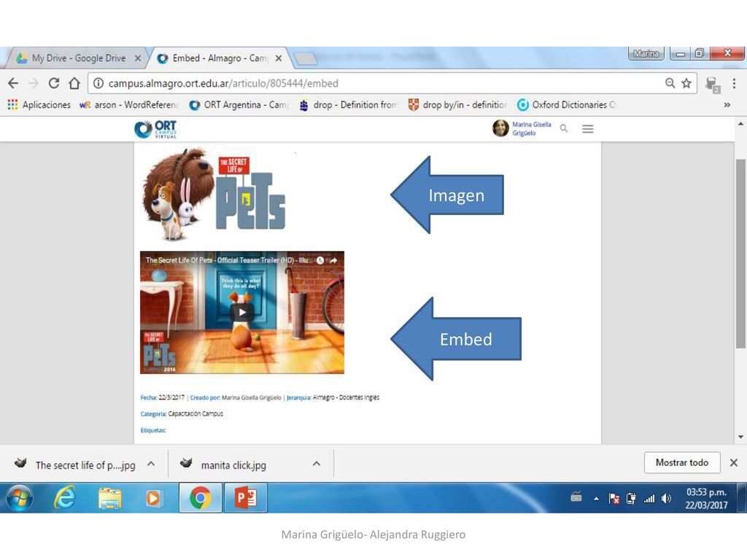Open the drop by/in definition bookmark

tap(457, 105)
